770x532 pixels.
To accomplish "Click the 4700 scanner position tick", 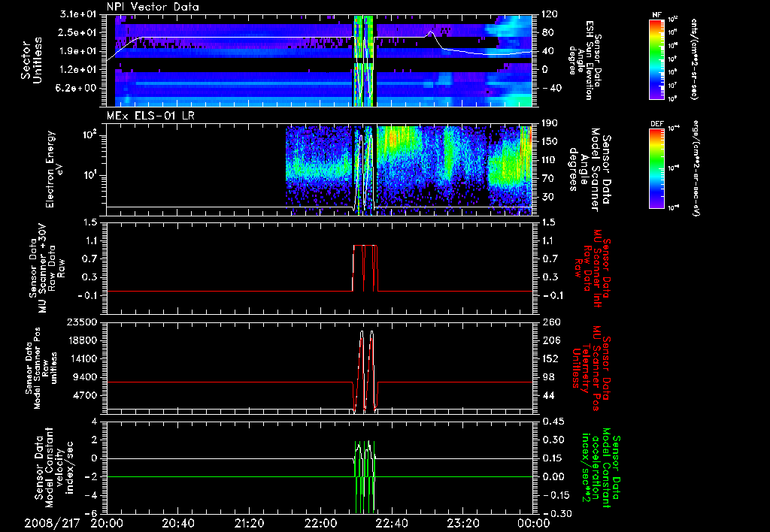I will click(x=85, y=395).
